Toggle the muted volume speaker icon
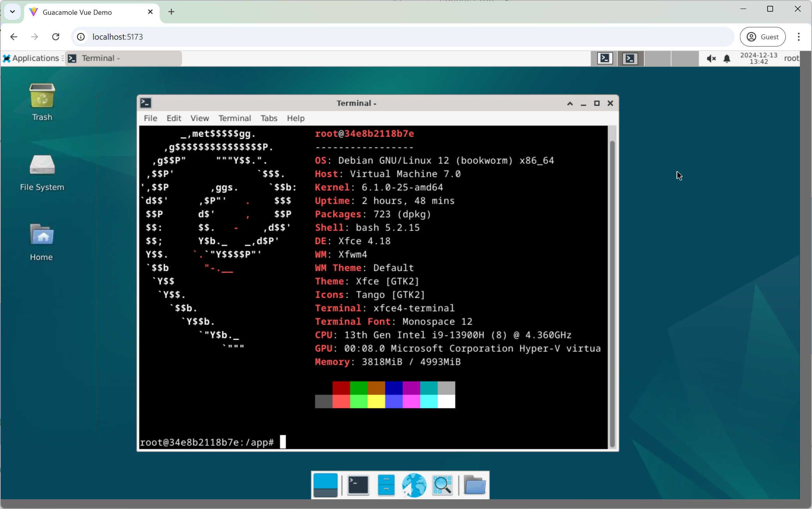Viewport: 812px width, 509px height. pos(711,58)
